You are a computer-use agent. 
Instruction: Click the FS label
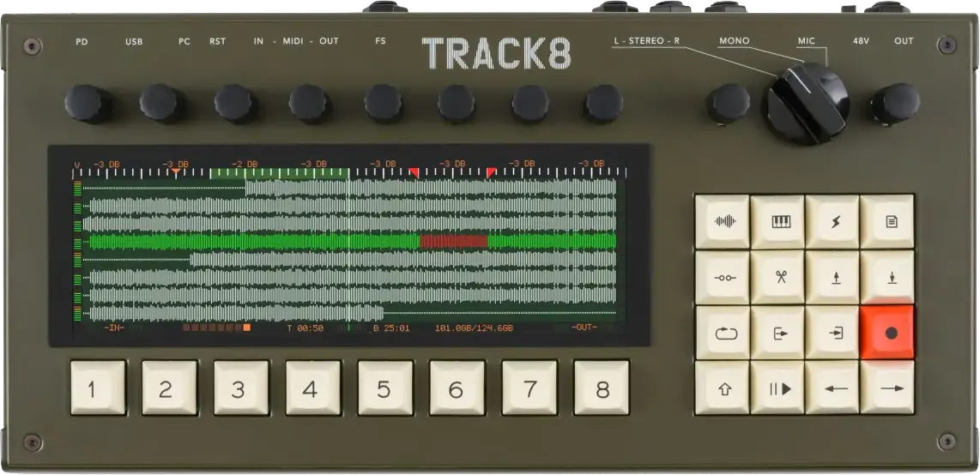(x=380, y=41)
